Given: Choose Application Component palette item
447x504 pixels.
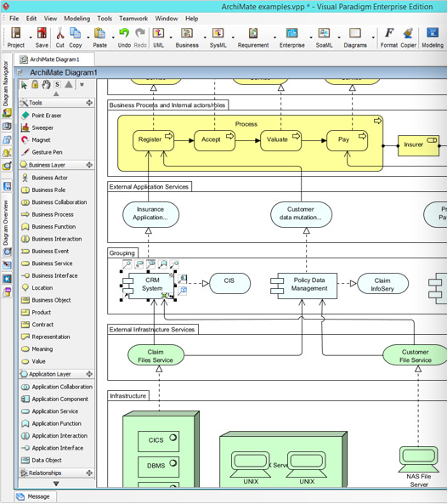Looking at the screenshot, I should pyautogui.click(x=60, y=399).
